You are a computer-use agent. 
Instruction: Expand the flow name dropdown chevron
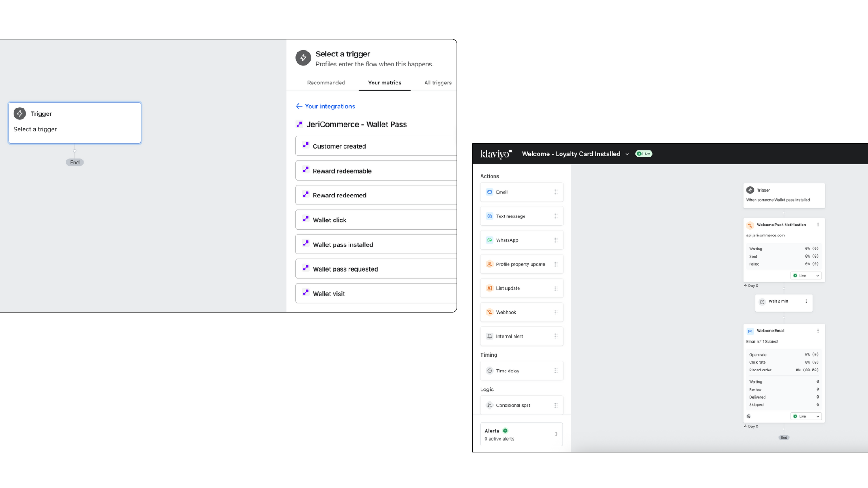627,154
